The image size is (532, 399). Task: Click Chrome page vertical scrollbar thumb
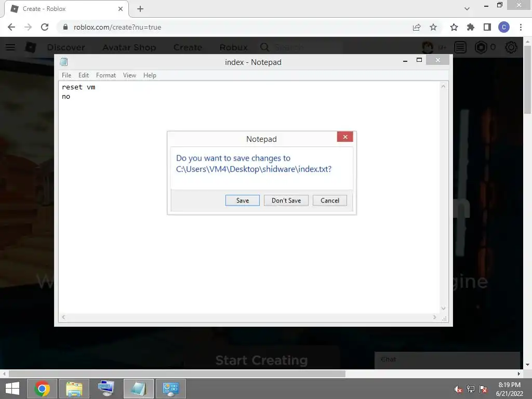[x=528, y=79]
